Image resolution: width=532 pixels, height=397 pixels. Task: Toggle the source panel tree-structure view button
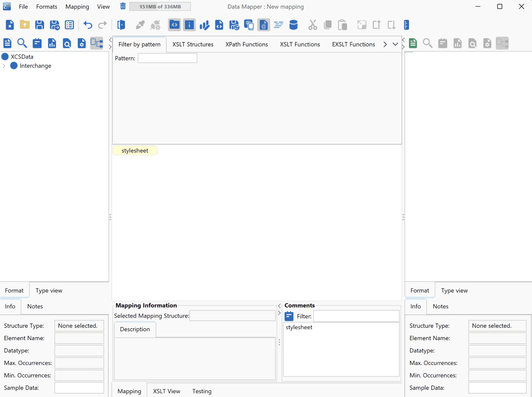97,43
